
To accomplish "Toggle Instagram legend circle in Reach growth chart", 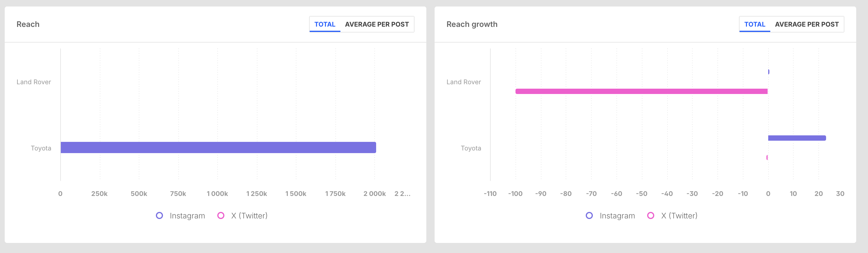I will pos(589,215).
